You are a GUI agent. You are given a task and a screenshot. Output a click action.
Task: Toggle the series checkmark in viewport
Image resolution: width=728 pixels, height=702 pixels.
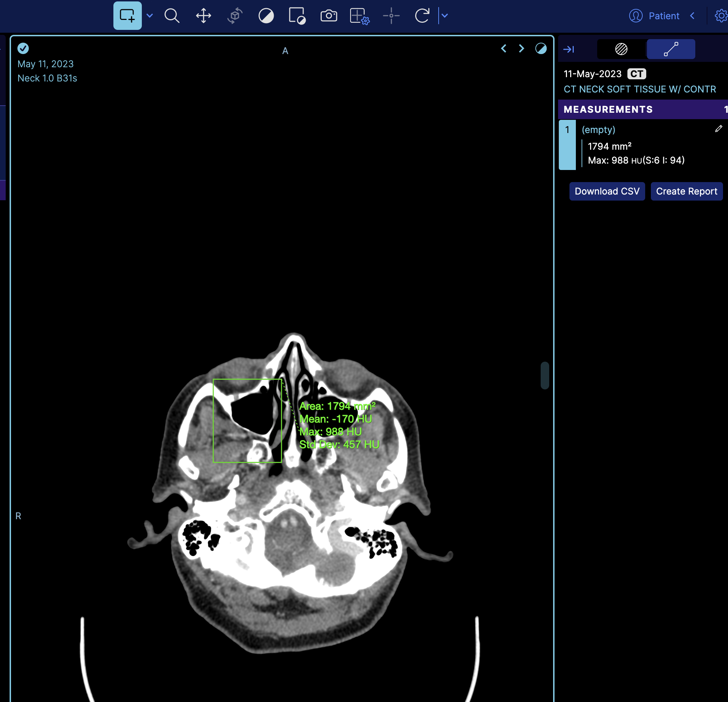click(23, 48)
